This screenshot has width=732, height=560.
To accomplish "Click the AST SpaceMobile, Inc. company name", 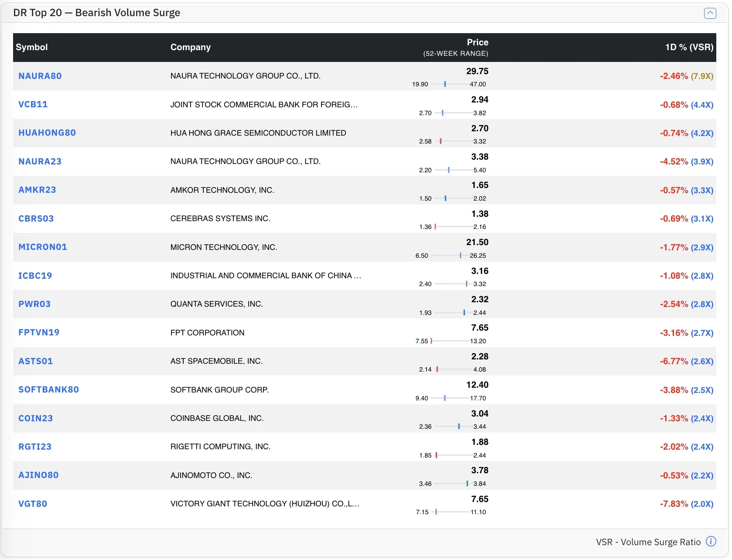I will coord(216,361).
